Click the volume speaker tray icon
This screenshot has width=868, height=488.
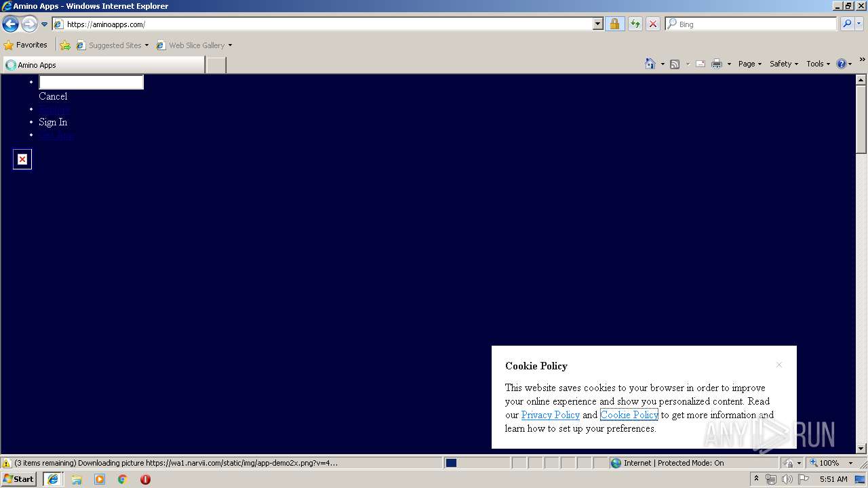(787, 479)
